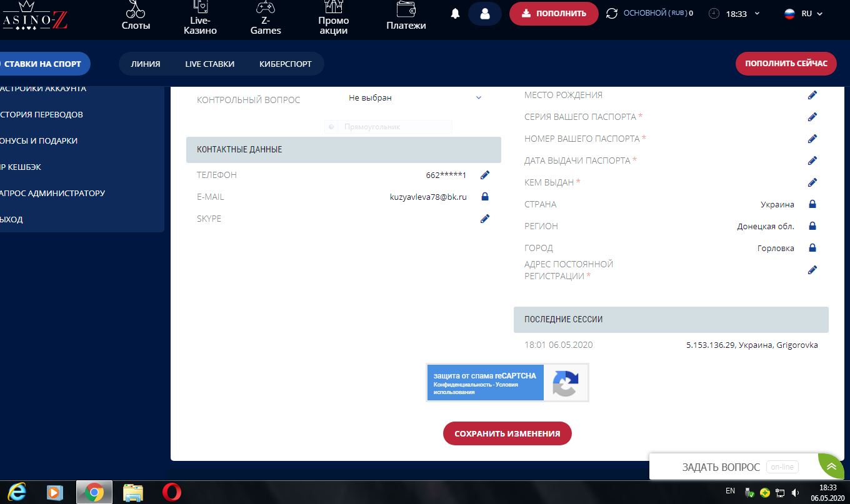Open История переводов in the sidebar
Screen dimensions: 850x504
point(41,114)
